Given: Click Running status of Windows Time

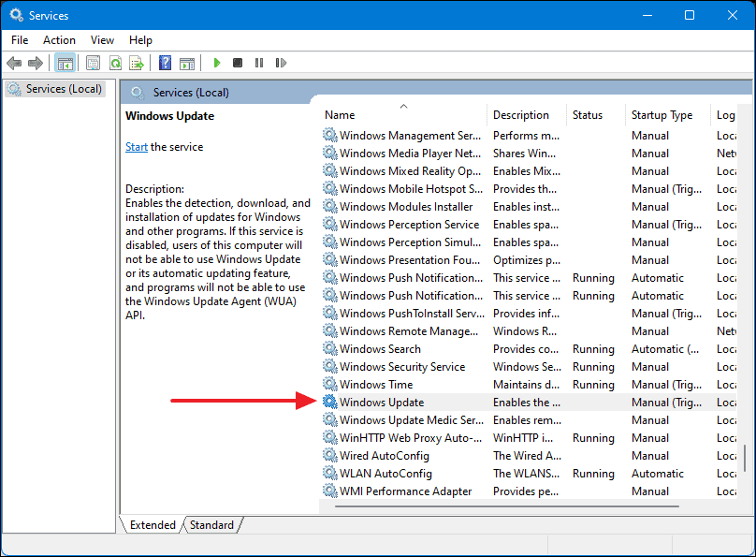Looking at the screenshot, I should (593, 385).
